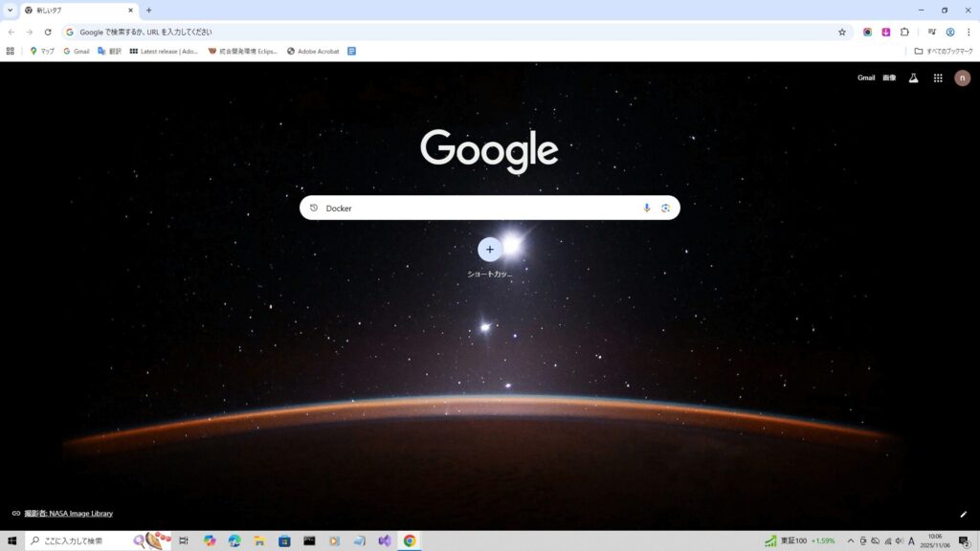
Task: Click the voice search microphone icon
Action: pos(647,208)
